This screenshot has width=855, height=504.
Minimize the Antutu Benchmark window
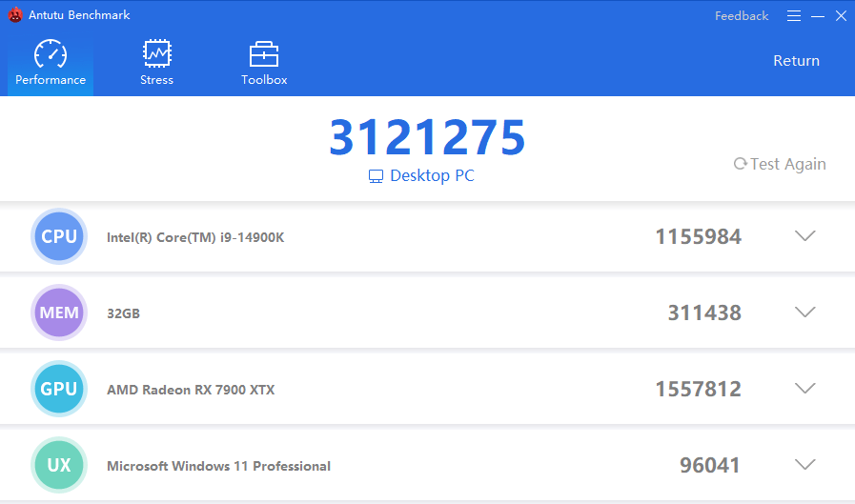click(818, 16)
